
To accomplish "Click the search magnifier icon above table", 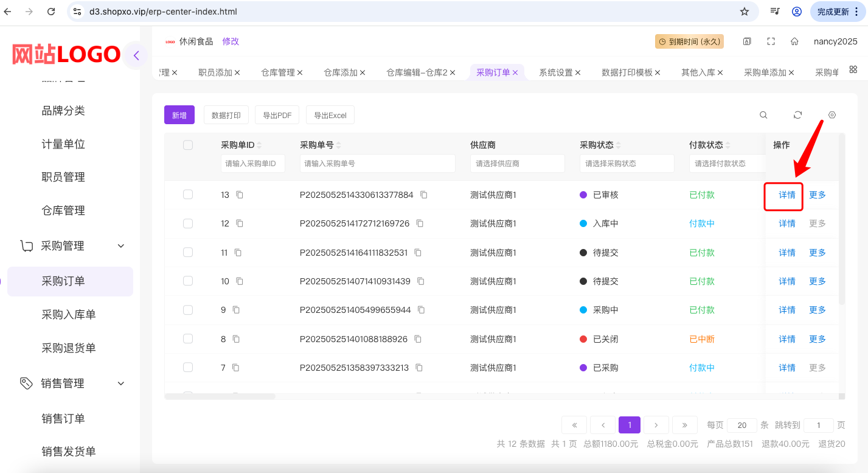I will click(x=763, y=115).
